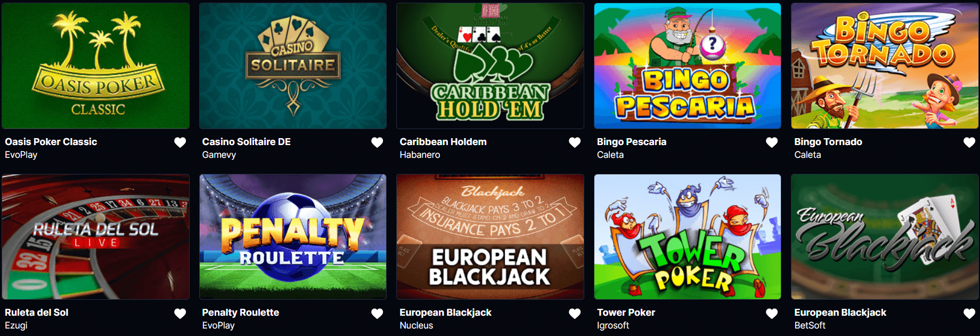Favorite Ruleta del Sol with heart

tap(180, 314)
